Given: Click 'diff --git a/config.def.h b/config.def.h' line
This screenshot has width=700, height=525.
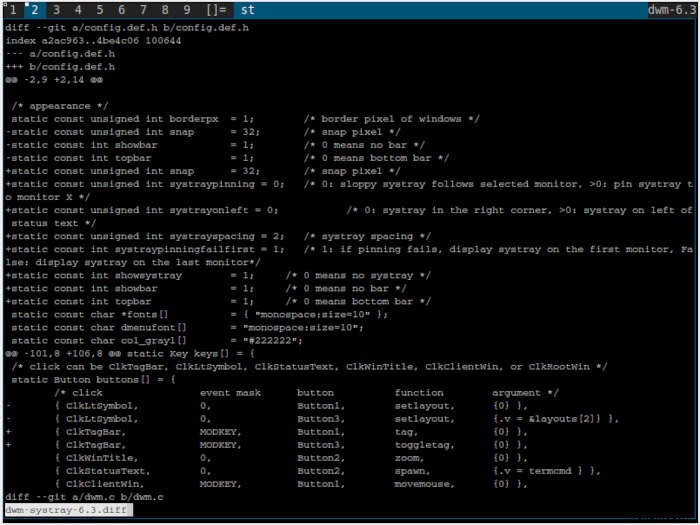Looking at the screenshot, I should (x=127, y=28).
